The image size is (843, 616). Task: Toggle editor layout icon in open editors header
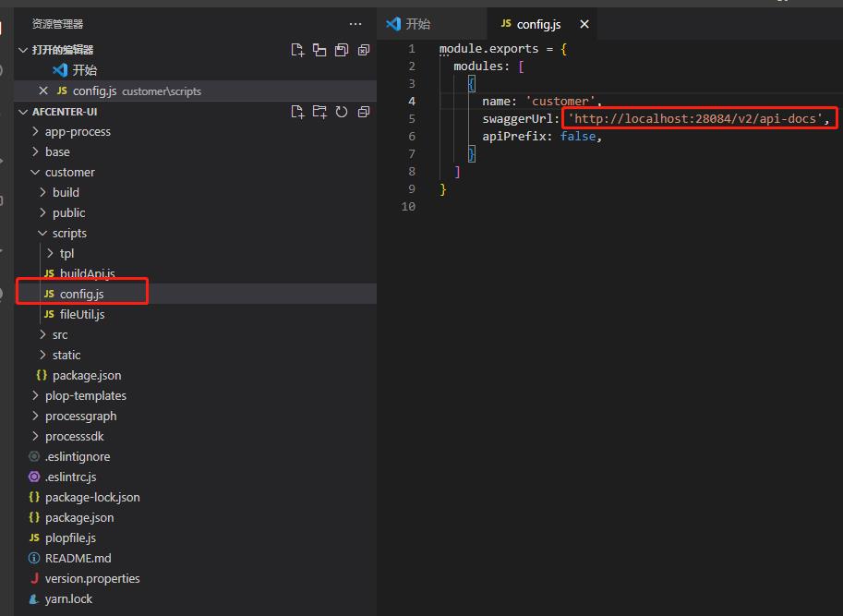click(x=319, y=50)
